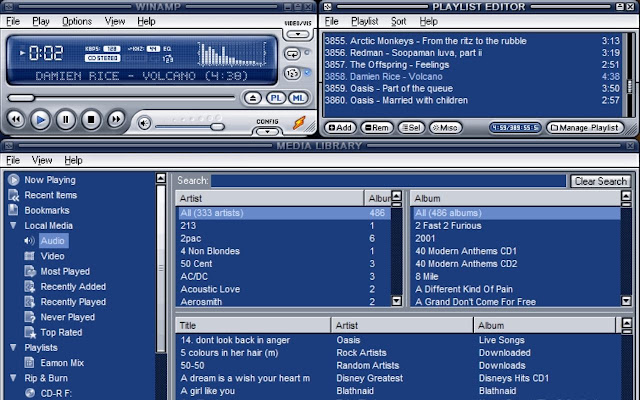Viewport: 640px width, 400px height.
Task: Open the Sort menu in Playlist Editor
Action: point(398,21)
